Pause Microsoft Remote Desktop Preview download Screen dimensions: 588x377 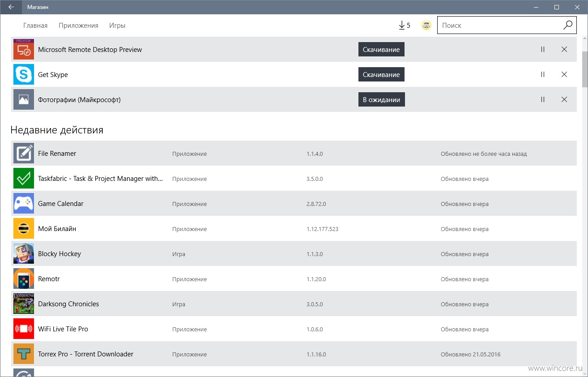[543, 49]
